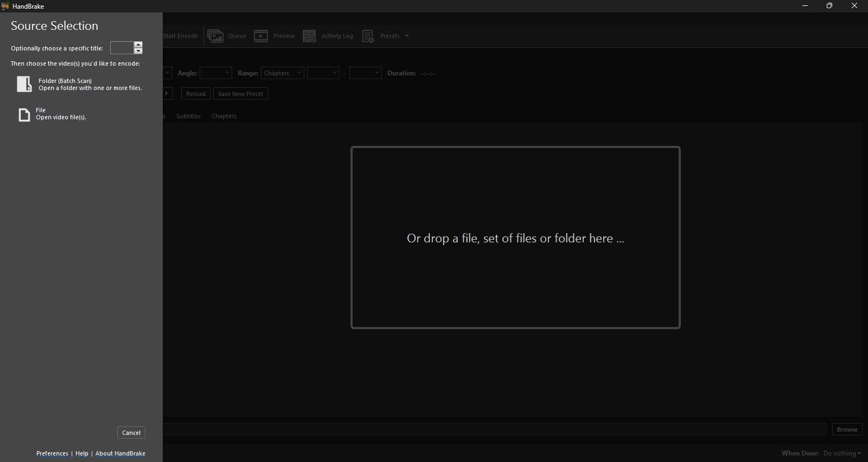Click the destination path input field
This screenshot has height=462, width=868.
pyautogui.click(x=494, y=429)
